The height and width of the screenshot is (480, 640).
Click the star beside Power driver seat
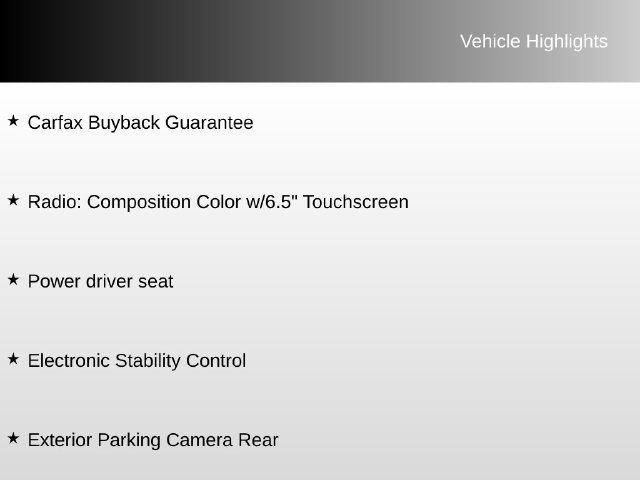tap(13, 279)
